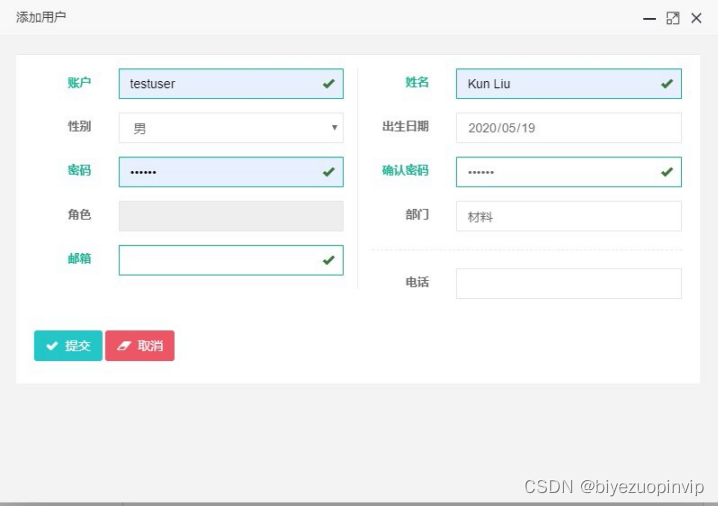Open the 性别 dropdown showing 男
This screenshot has width=719, height=506.
click(x=231, y=128)
